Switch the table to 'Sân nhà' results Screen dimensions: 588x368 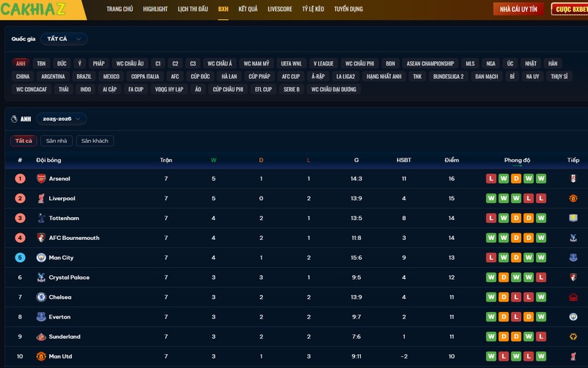(57, 141)
